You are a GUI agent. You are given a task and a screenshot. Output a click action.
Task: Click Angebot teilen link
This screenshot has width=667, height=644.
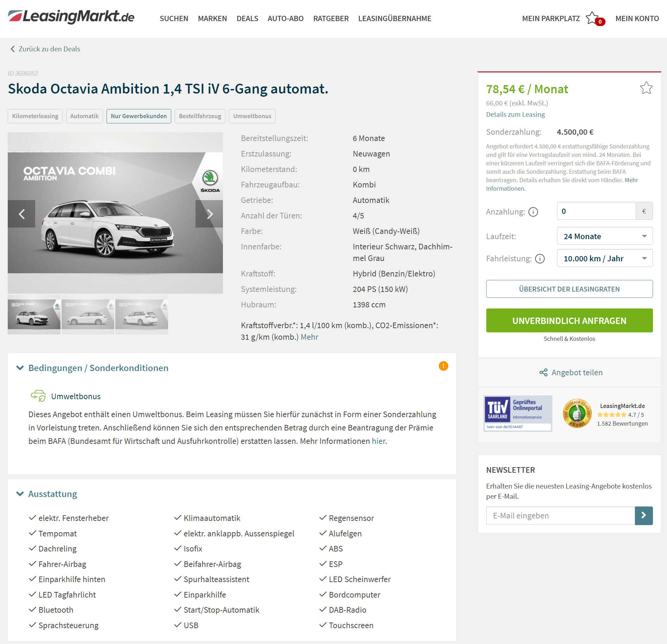click(577, 372)
